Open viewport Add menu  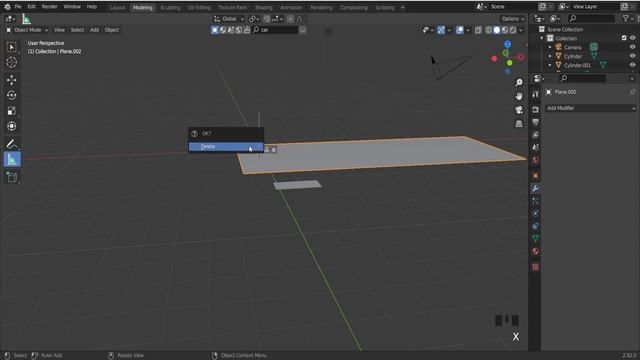tap(94, 30)
